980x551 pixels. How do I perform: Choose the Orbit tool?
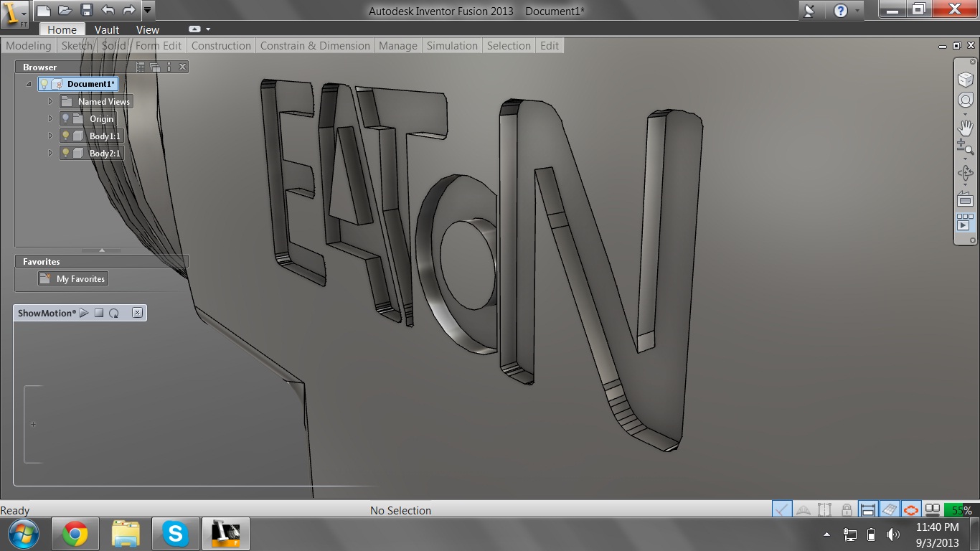966,173
